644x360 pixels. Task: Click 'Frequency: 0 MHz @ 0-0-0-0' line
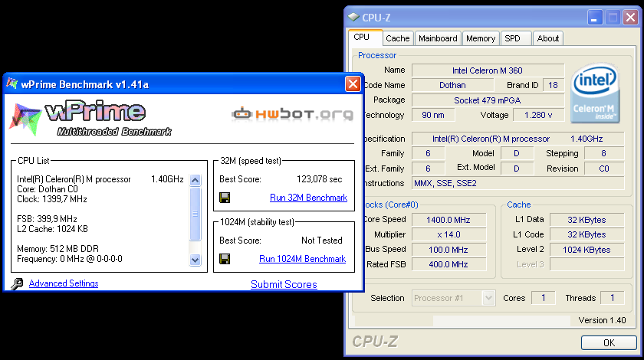click(70, 259)
